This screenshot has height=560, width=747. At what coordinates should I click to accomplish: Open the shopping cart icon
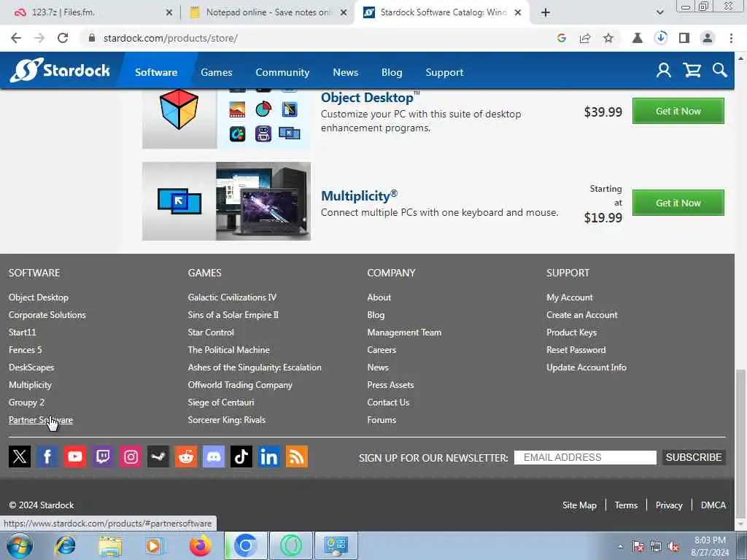[x=692, y=71]
